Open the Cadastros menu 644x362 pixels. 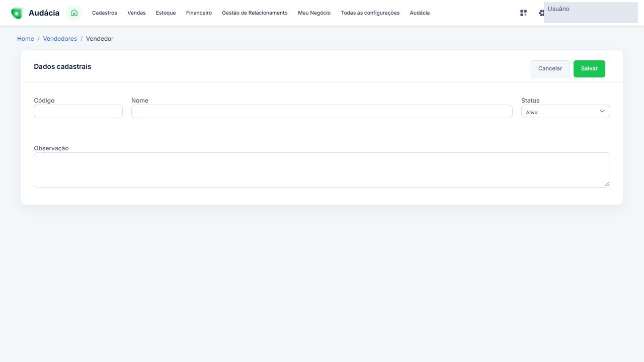tap(105, 13)
